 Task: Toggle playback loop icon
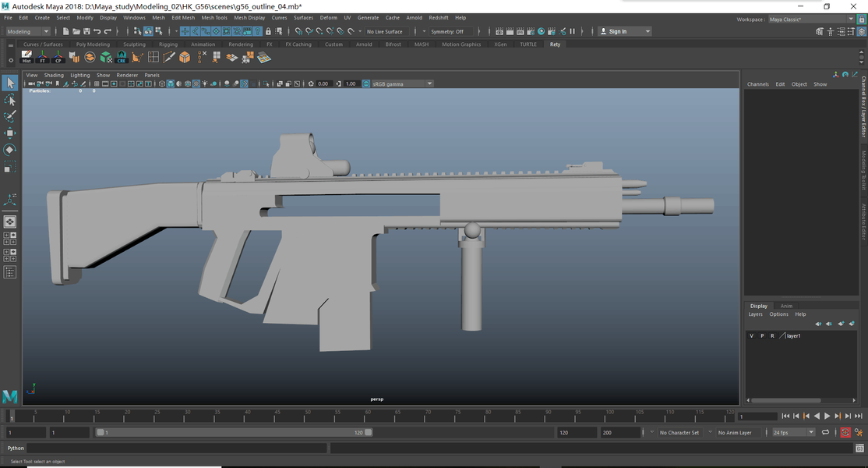tap(825, 433)
